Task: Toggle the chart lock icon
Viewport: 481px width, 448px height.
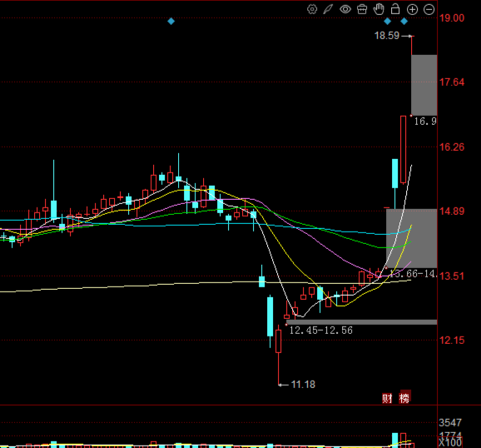Action: coord(395,9)
